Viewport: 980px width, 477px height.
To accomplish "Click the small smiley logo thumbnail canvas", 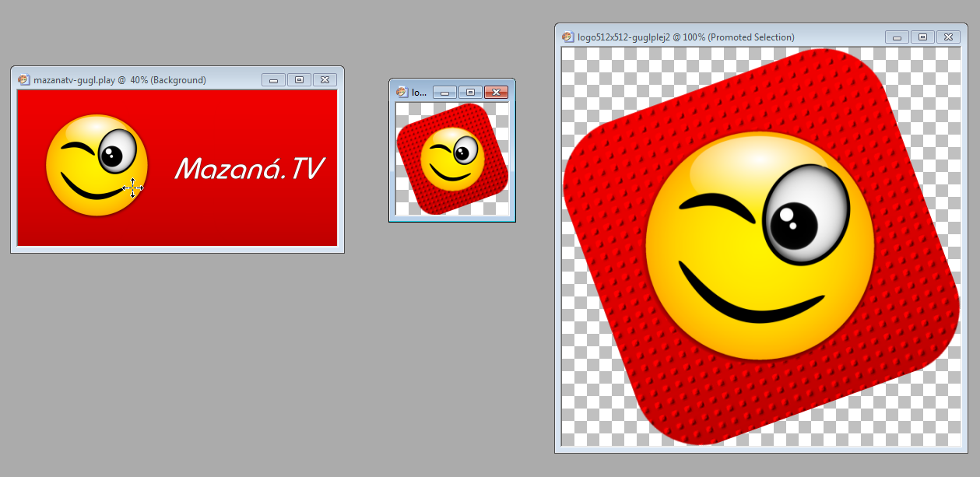I will click(452, 160).
